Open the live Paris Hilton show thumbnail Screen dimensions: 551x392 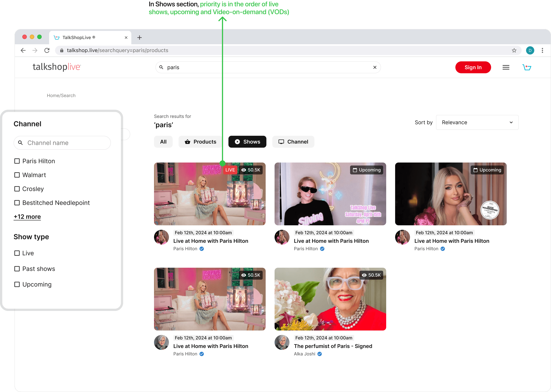click(x=210, y=194)
